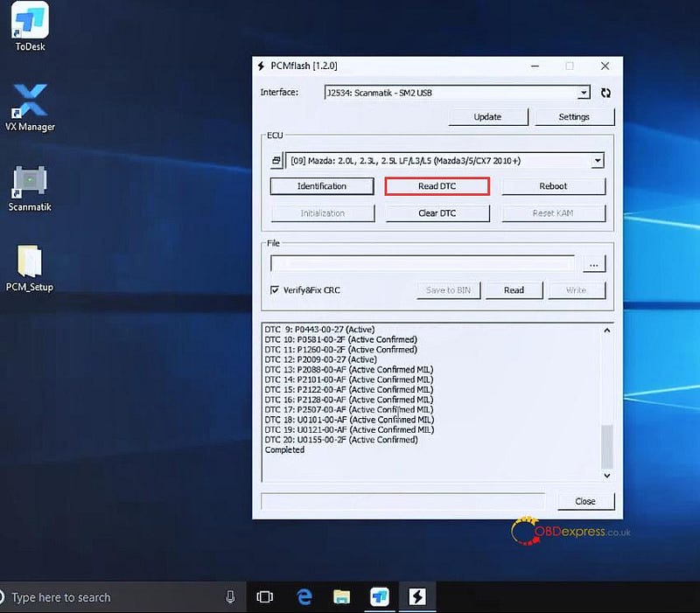Select log line DTC 19: U0121-00-AF
Screen dimensions: 700x613
[x=349, y=429]
